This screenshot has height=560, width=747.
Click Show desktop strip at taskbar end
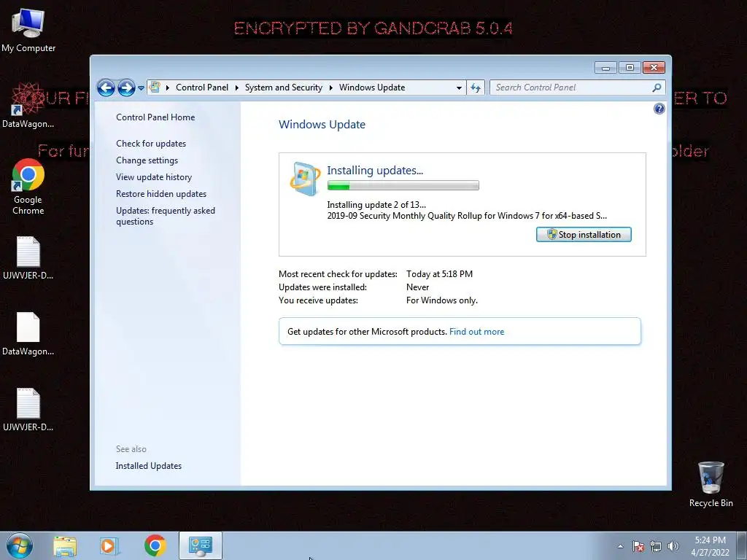(x=742, y=546)
